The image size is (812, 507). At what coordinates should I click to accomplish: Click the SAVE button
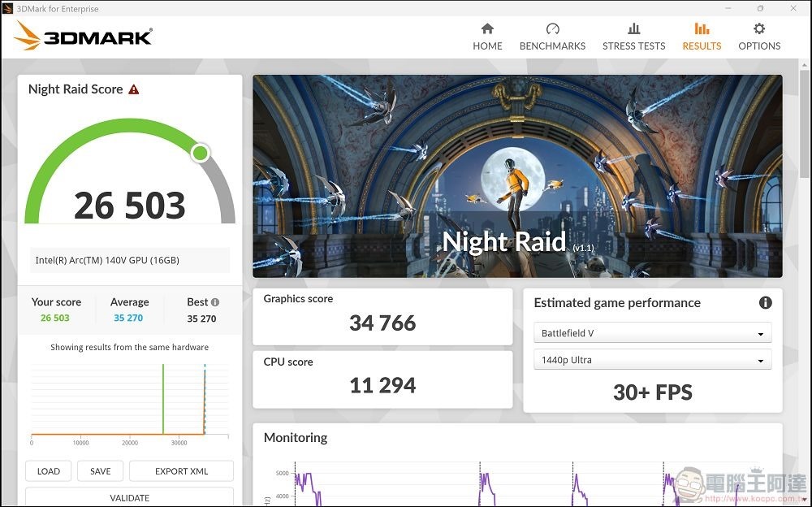tap(101, 471)
